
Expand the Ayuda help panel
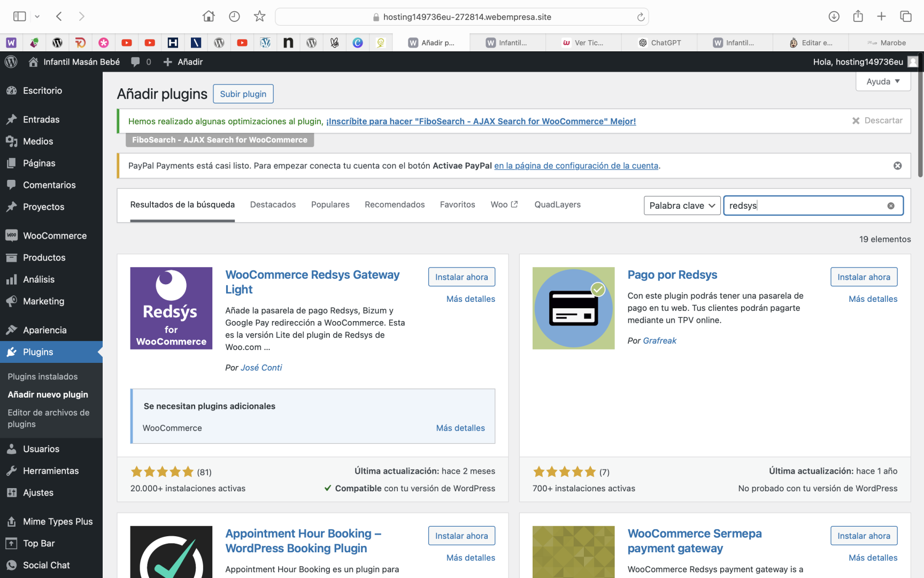[883, 81]
